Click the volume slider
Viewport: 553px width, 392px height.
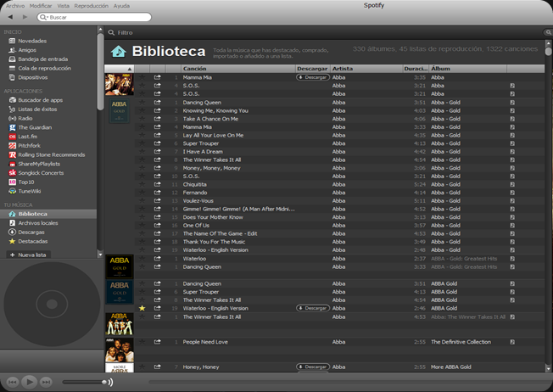coord(84,382)
